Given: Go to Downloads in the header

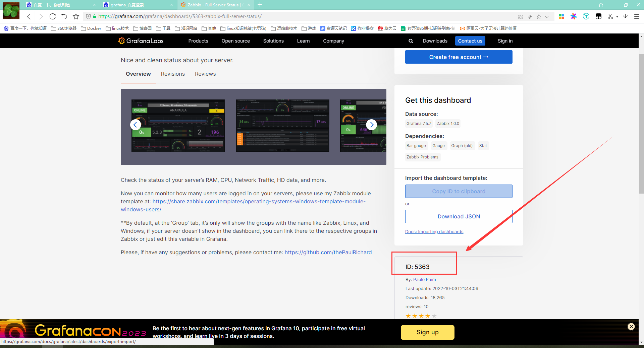Looking at the screenshot, I should (x=435, y=41).
